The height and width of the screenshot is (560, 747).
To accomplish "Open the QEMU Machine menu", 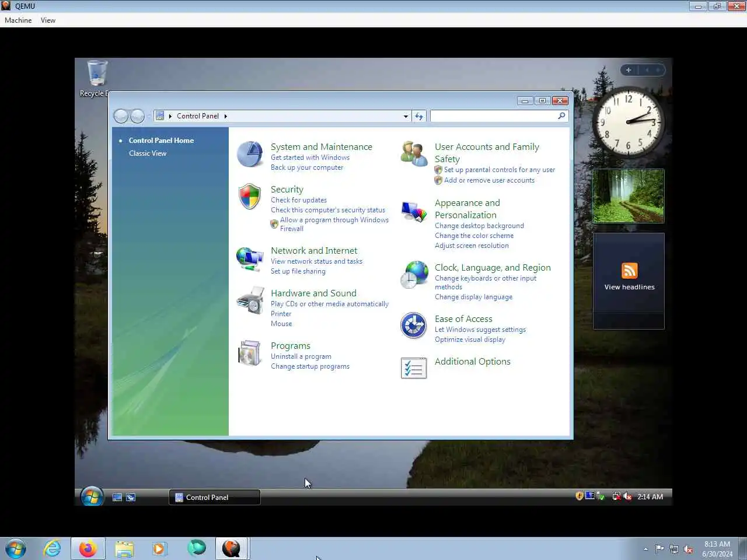I will pos(18,20).
